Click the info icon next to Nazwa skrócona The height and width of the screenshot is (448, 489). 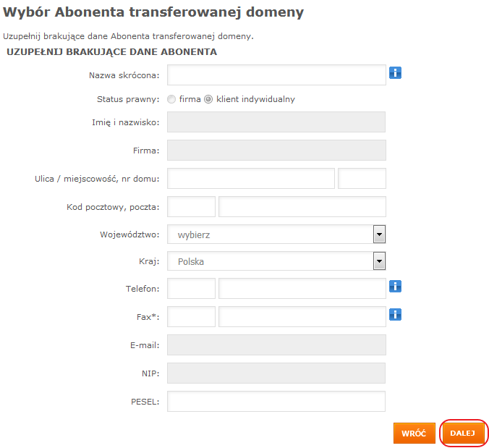(395, 73)
